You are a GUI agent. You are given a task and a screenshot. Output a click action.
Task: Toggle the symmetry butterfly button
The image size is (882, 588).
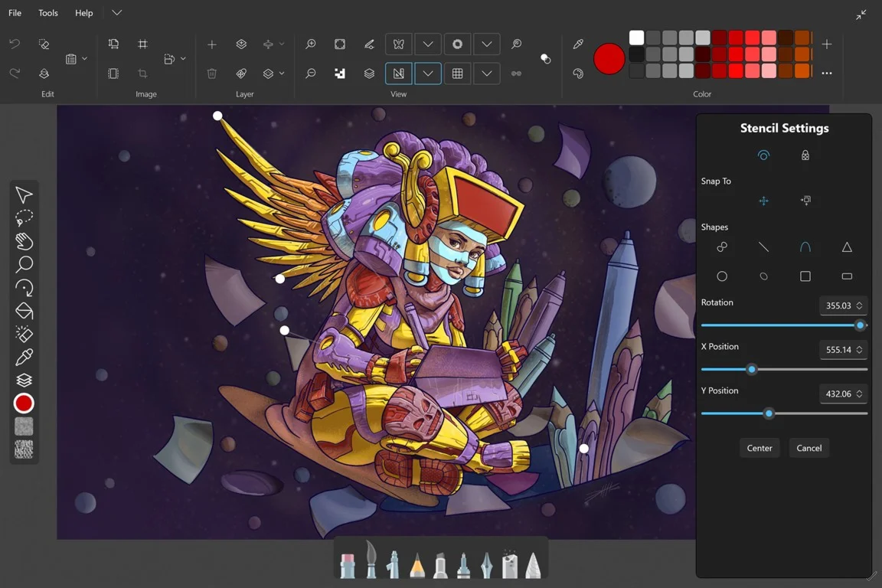tap(399, 44)
